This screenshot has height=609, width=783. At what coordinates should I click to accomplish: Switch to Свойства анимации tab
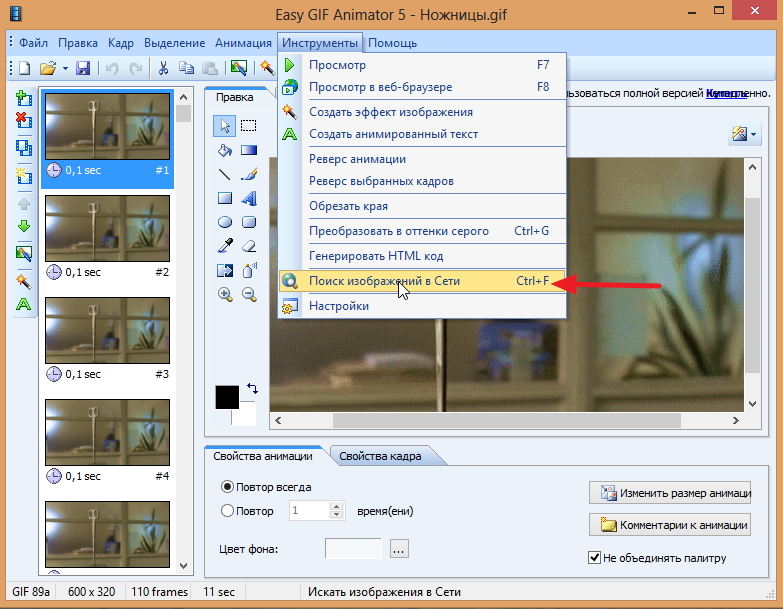[x=263, y=456]
